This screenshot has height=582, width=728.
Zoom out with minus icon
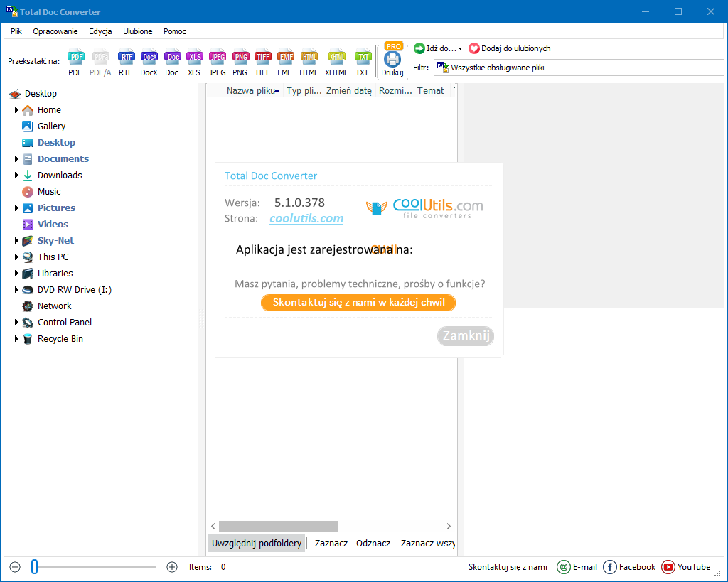(15, 566)
